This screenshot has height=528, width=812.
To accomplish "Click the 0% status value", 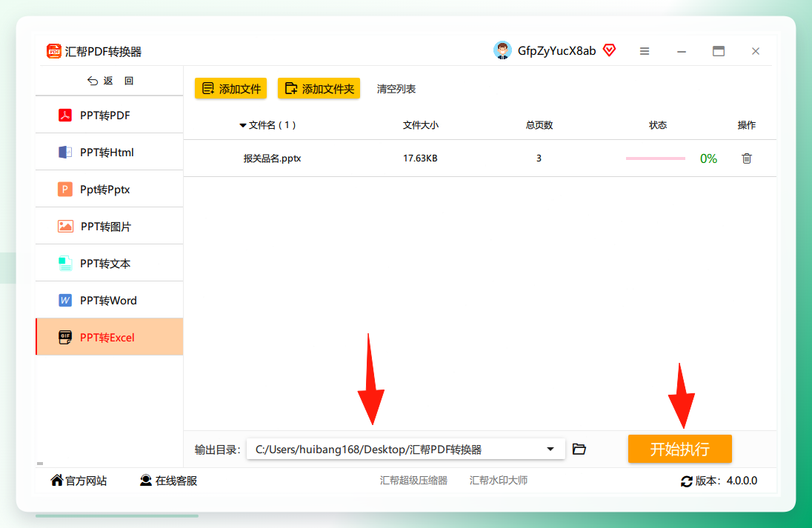I will (708, 159).
